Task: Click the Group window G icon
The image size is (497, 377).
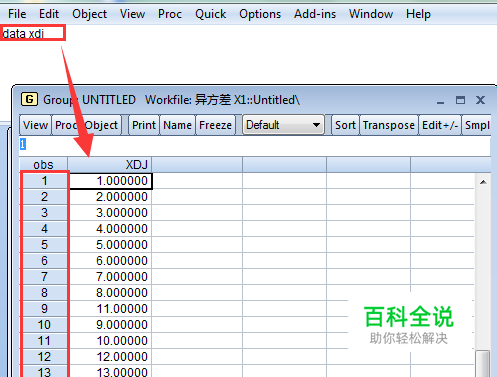Action: click(29, 99)
